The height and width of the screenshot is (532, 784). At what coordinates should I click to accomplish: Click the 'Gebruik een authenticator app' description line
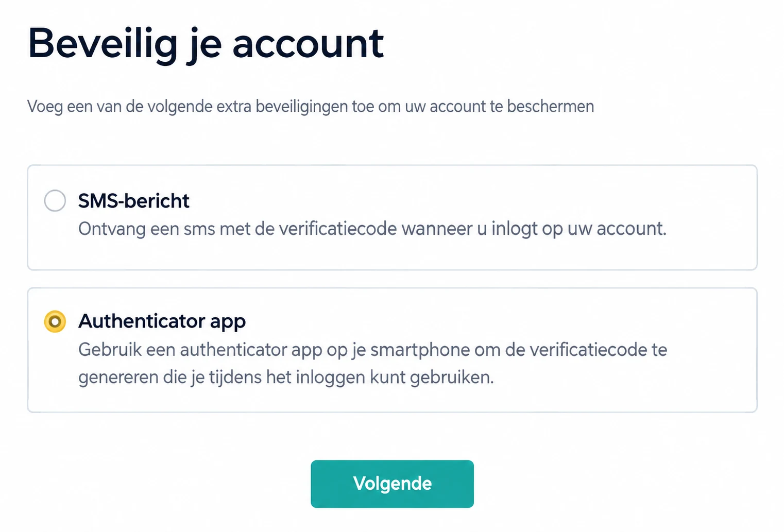pos(373,350)
